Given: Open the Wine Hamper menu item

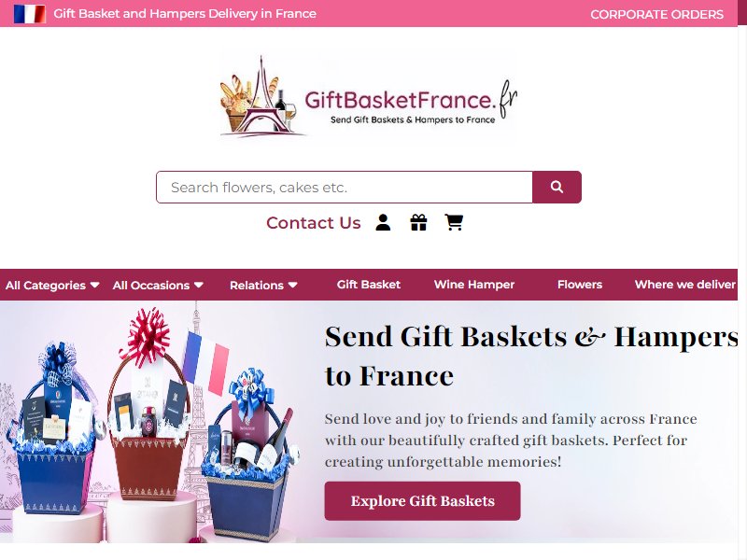Looking at the screenshot, I should (x=474, y=285).
